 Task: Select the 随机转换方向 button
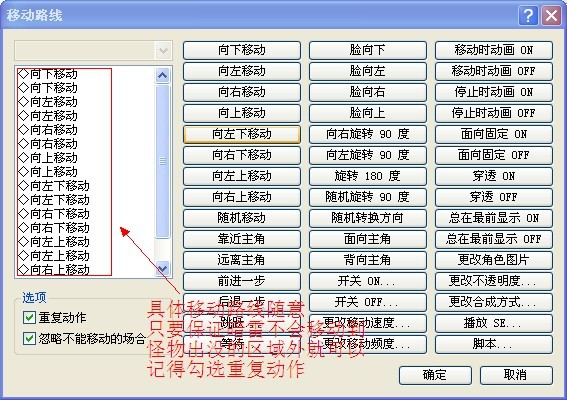tap(368, 218)
